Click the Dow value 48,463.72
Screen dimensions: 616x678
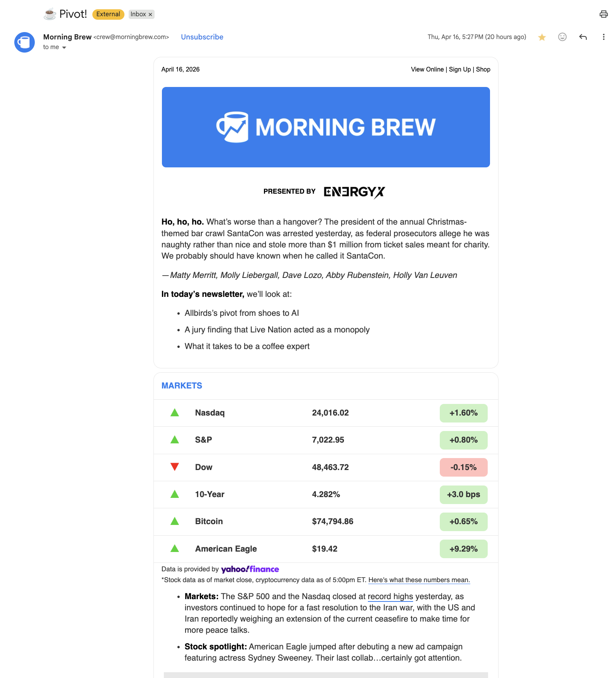330,467
